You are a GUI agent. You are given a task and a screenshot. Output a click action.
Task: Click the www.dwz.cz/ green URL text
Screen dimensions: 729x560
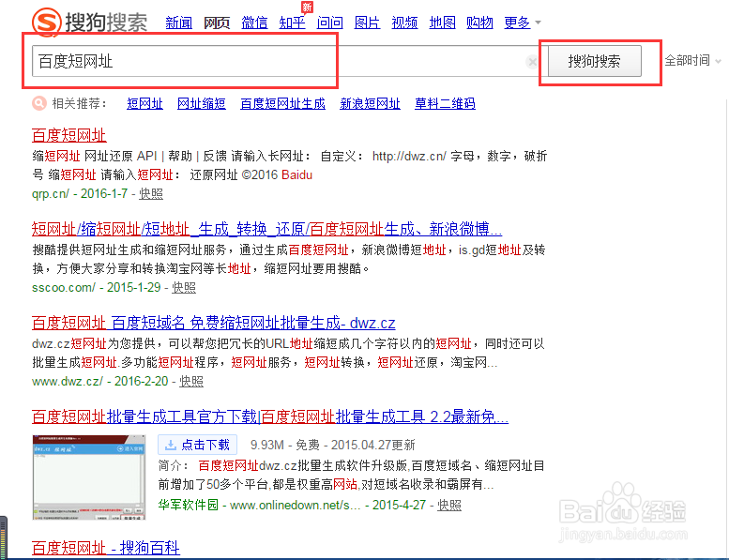[68, 382]
